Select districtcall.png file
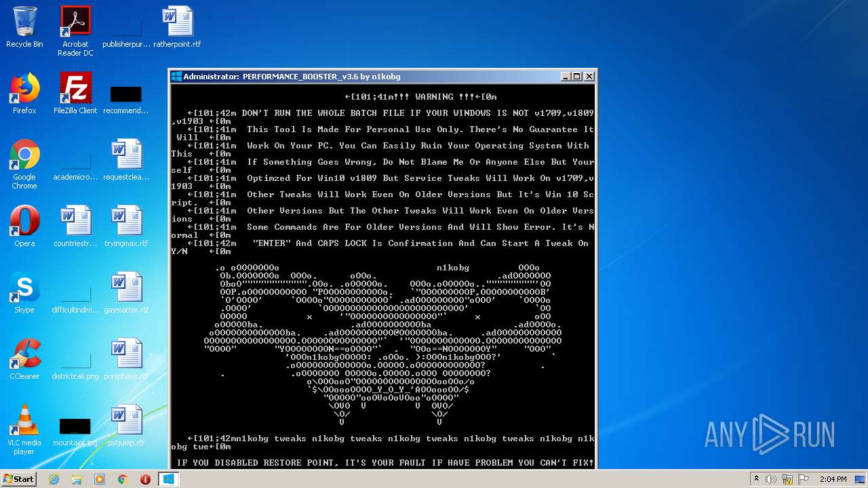 pos(75,366)
